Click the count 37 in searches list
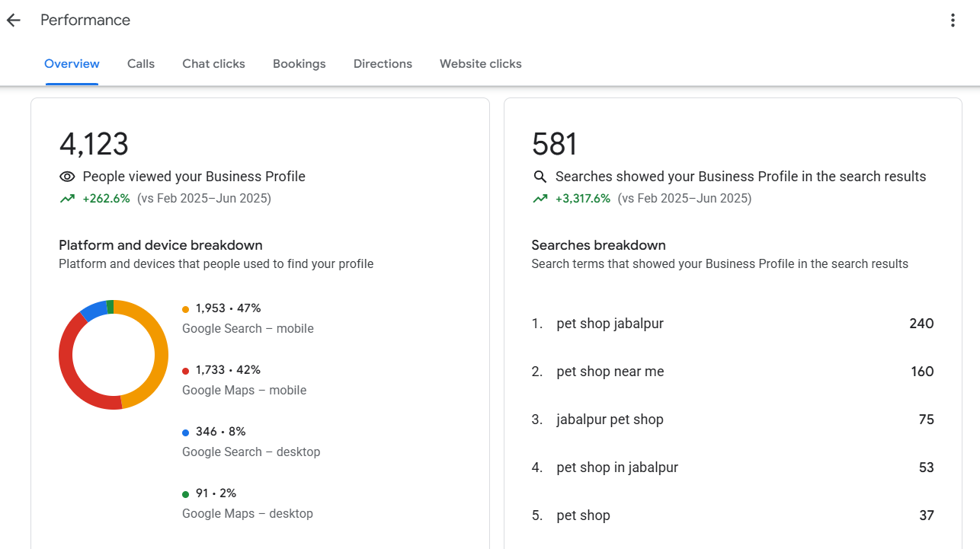 point(926,515)
